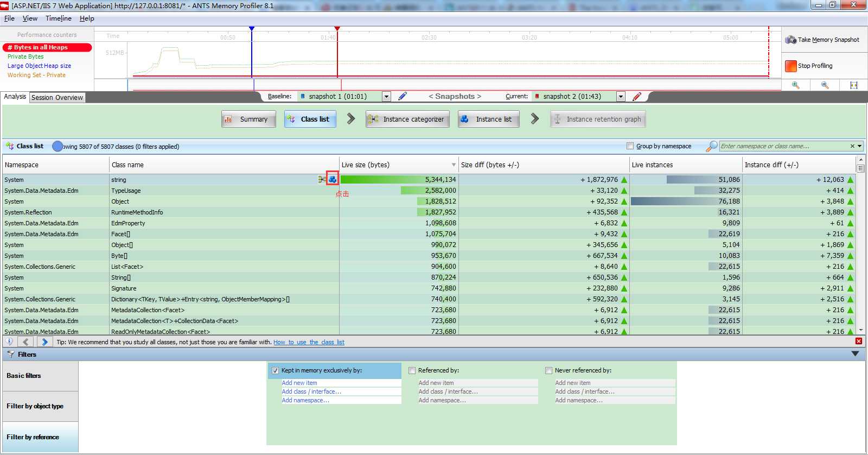This screenshot has height=455, width=868.
Task: Open the File menu
Action: point(9,18)
